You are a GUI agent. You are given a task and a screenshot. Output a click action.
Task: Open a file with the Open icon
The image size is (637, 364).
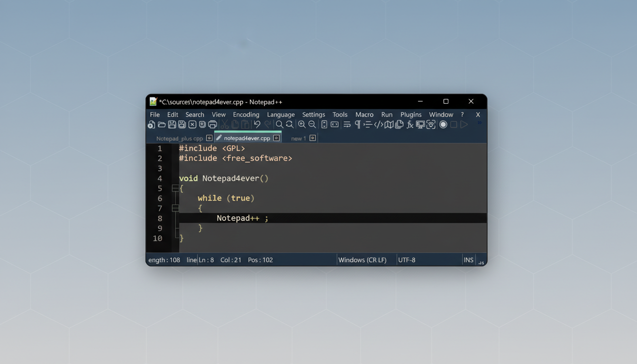tap(162, 124)
